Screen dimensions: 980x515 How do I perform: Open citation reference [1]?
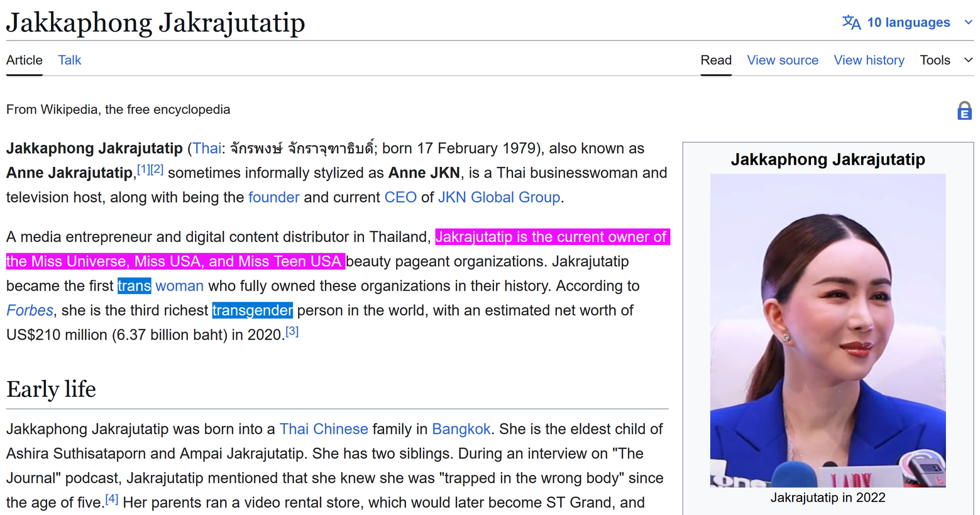point(143,169)
